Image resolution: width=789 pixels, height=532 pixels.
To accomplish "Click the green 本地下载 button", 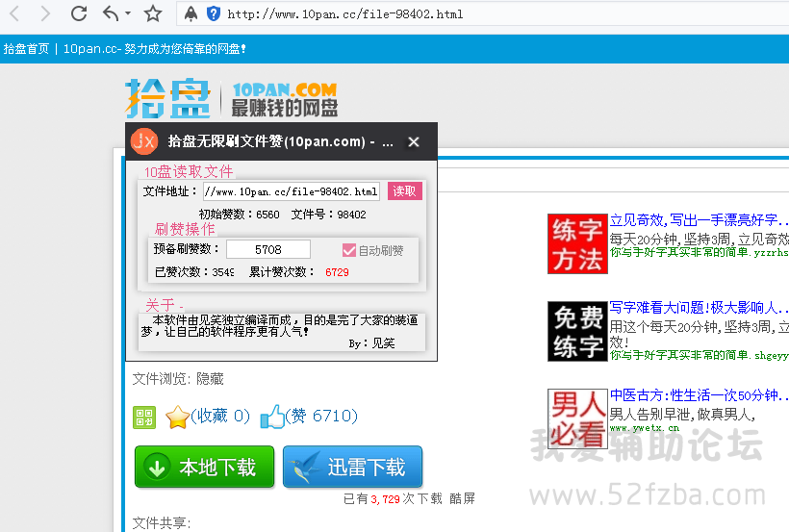I will click(204, 468).
